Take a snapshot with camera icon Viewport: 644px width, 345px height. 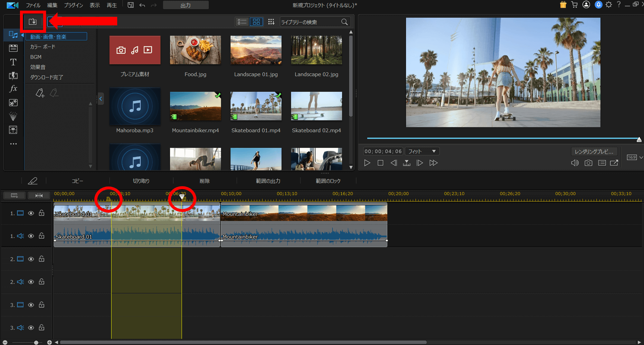588,163
